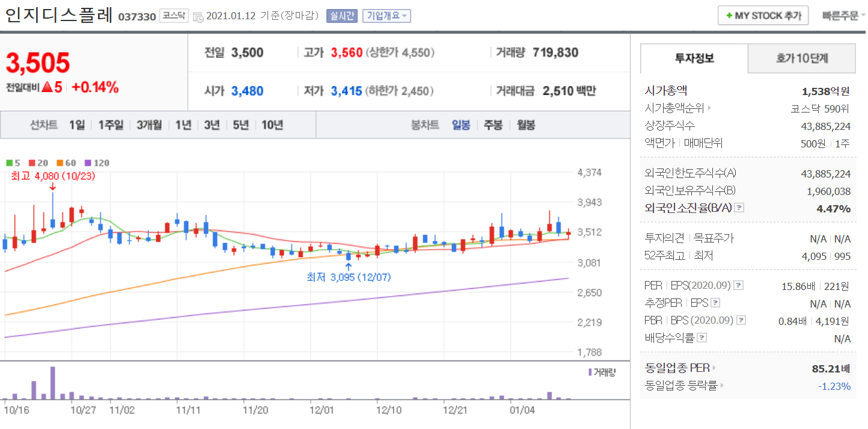This screenshot has width=868, height=429.
Task: Click the 코스닥 market badge
Action: (x=174, y=16)
